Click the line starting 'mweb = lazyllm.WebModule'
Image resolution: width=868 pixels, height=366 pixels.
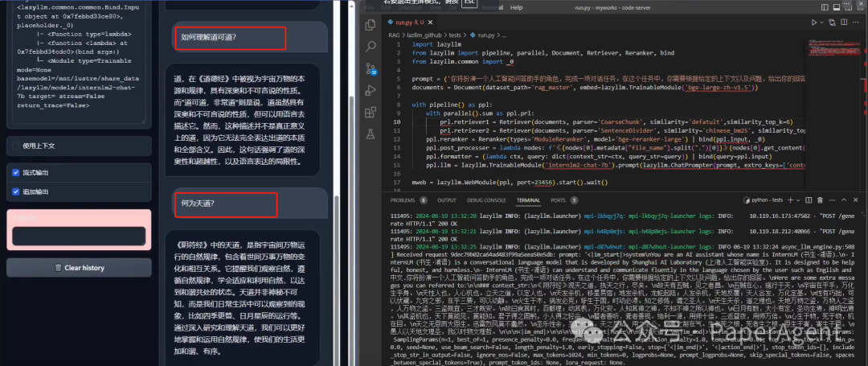510,182
